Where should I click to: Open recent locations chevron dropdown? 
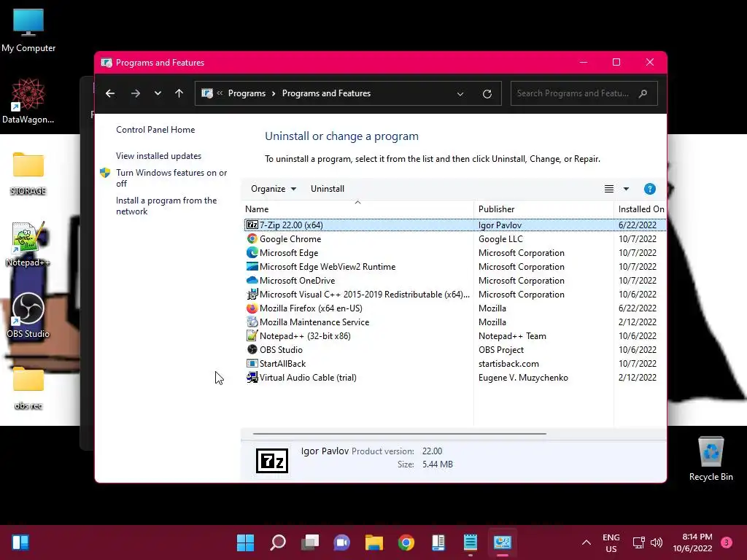[x=158, y=93]
